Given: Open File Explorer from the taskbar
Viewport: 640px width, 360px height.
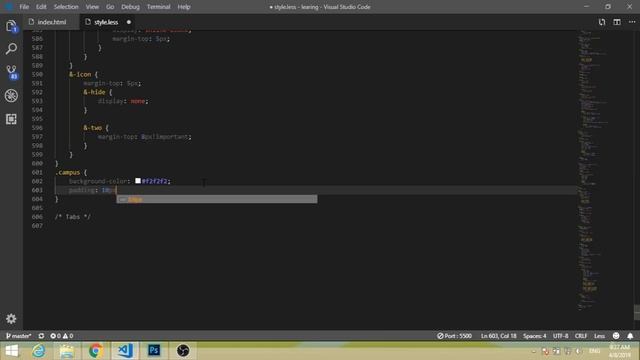Looking at the screenshot, I should click(67, 351).
